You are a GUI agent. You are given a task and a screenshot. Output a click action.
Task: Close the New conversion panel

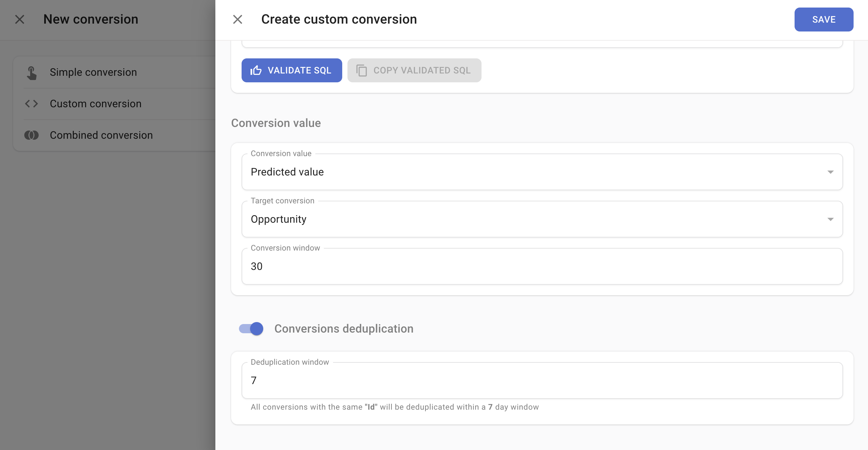(x=20, y=19)
